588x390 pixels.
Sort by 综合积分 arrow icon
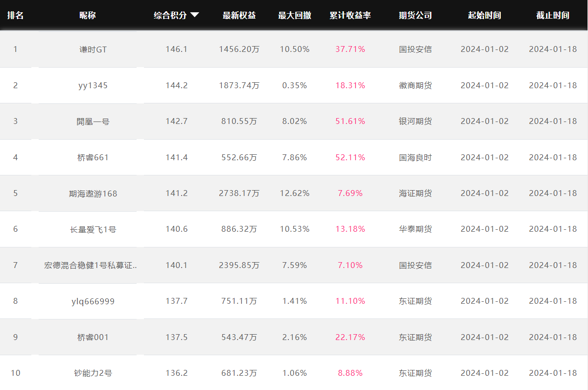(x=194, y=15)
